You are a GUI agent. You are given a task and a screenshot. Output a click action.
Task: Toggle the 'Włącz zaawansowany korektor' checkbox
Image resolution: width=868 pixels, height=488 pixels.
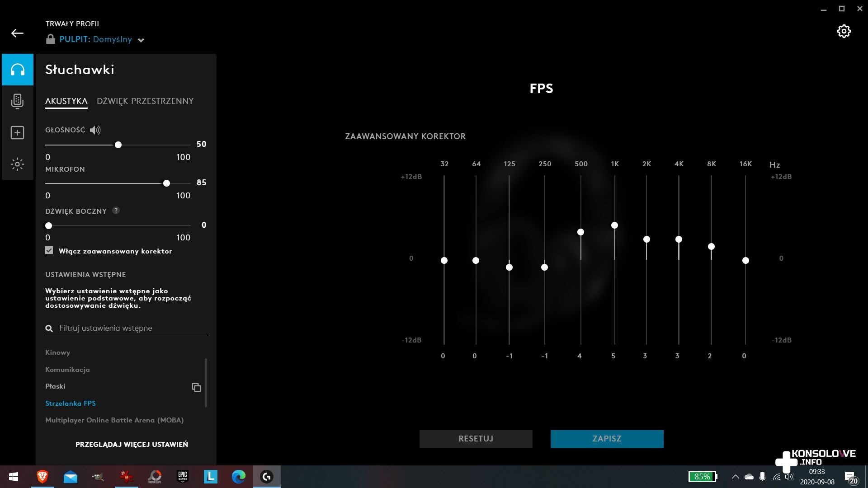pos(49,250)
